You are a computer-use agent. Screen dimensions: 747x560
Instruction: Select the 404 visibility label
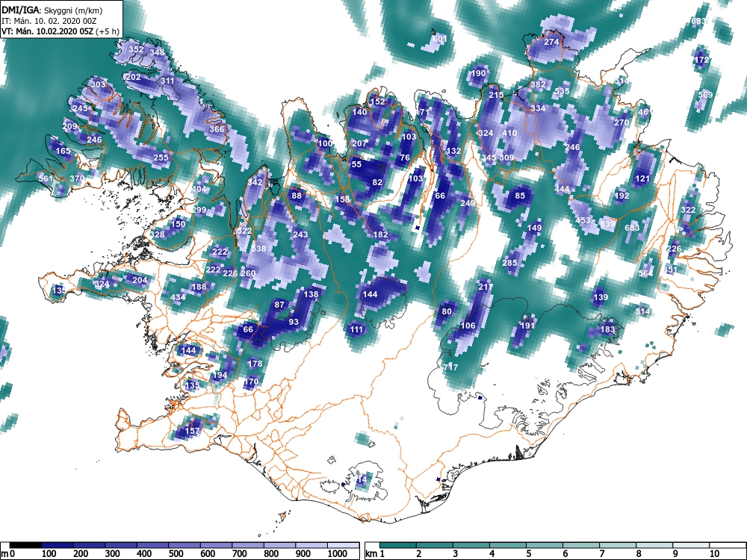pyautogui.click(x=199, y=189)
